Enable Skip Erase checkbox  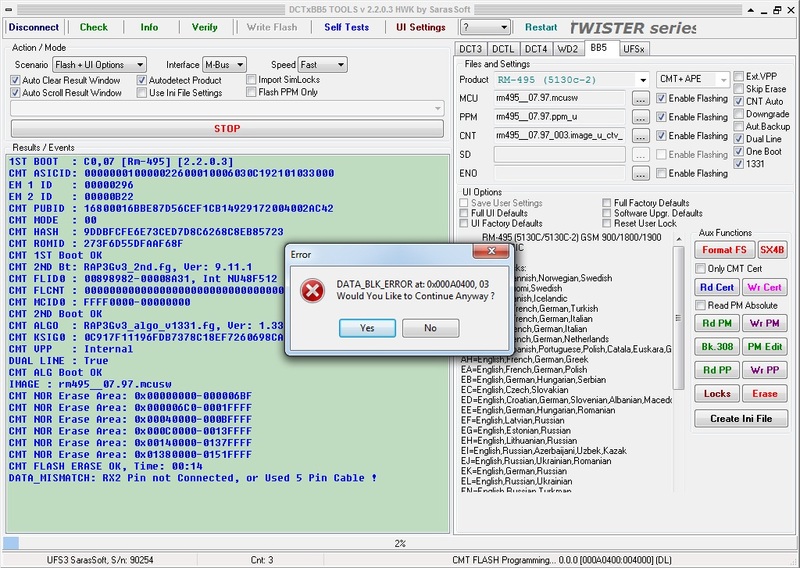click(738, 89)
